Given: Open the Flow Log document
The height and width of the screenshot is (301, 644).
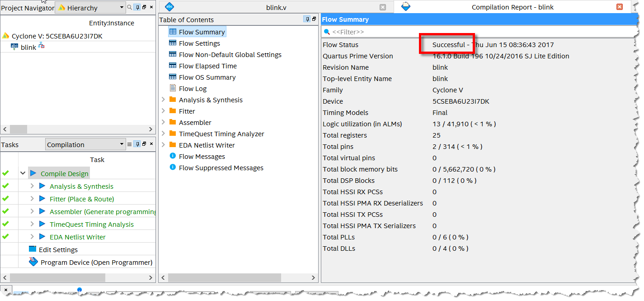Looking at the screenshot, I should point(193,89).
